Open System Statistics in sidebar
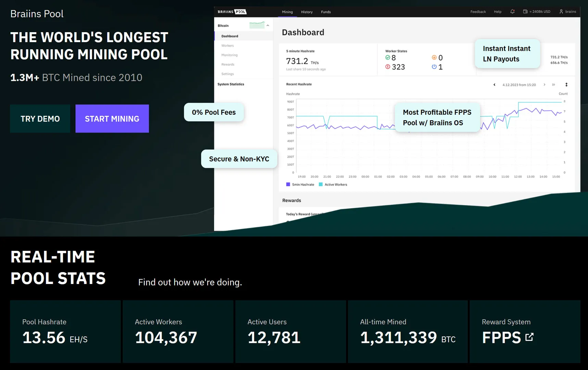 tap(231, 84)
